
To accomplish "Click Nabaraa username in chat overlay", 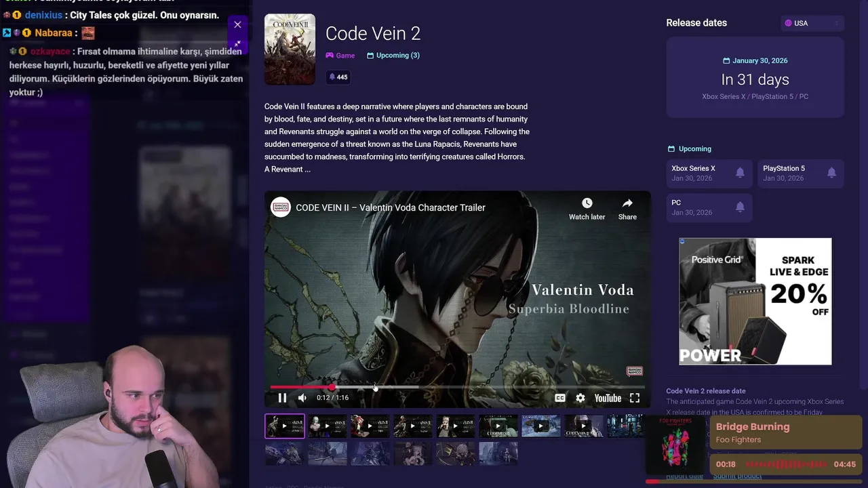I will 53,33.
